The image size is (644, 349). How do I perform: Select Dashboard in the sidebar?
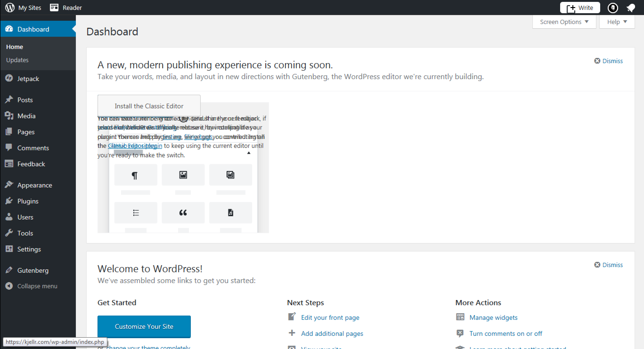click(33, 29)
